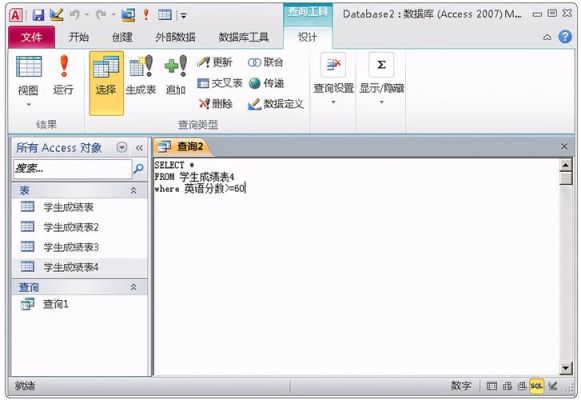The width and height of the screenshot is (581, 400).
Task: Select the 交叉表 crosstab query type
Action: [x=220, y=83]
